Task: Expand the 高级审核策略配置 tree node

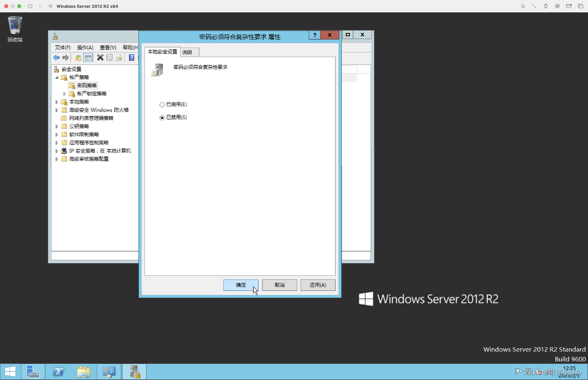Action: [57, 159]
